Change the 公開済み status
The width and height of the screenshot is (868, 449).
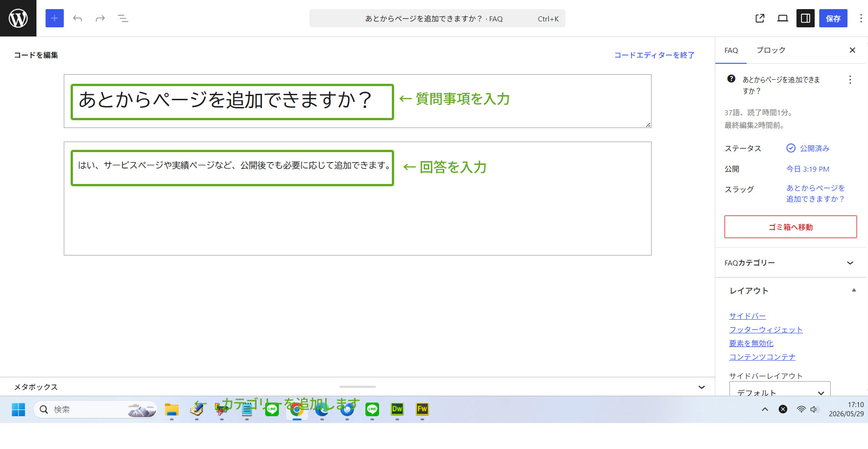(x=808, y=148)
